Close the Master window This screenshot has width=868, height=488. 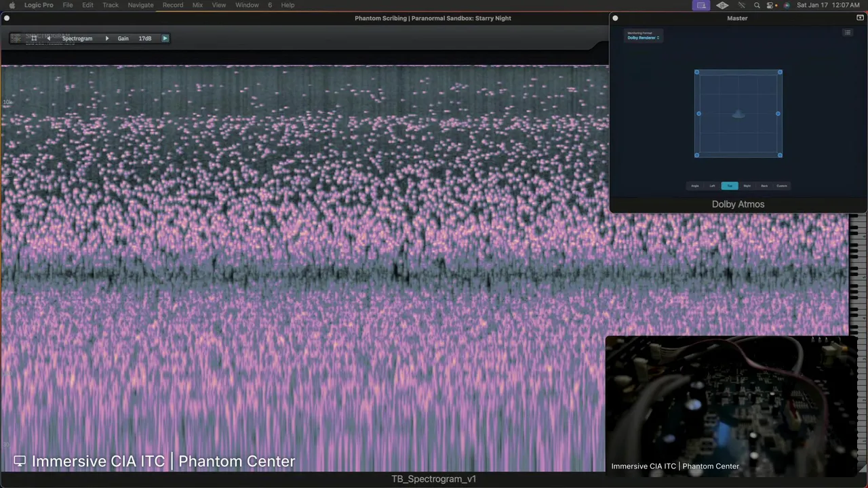click(615, 18)
